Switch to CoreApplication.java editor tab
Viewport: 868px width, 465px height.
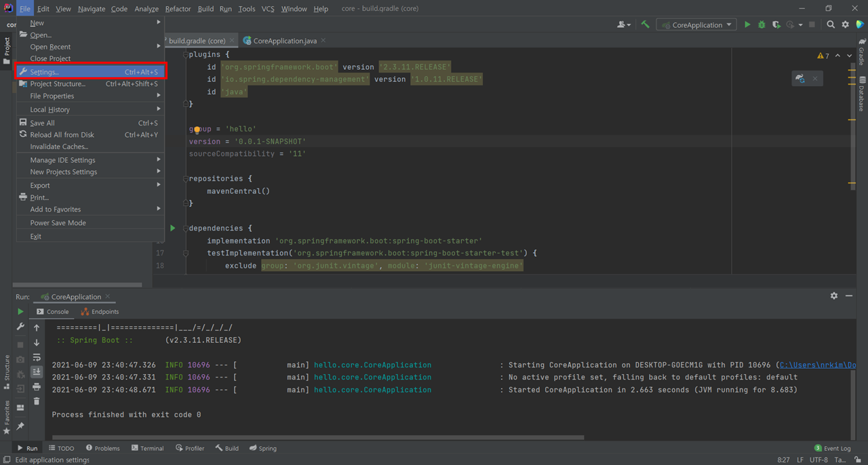[x=284, y=41]
